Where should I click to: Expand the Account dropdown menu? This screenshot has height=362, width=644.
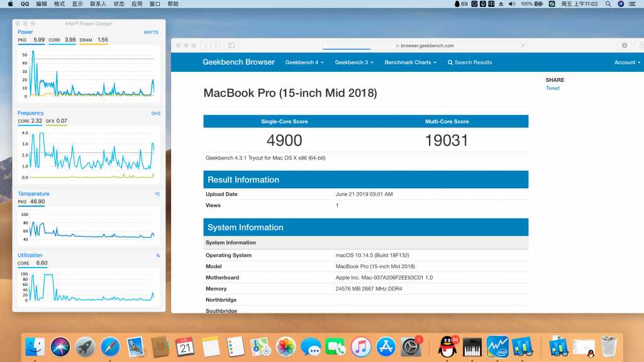click(627, 62)
